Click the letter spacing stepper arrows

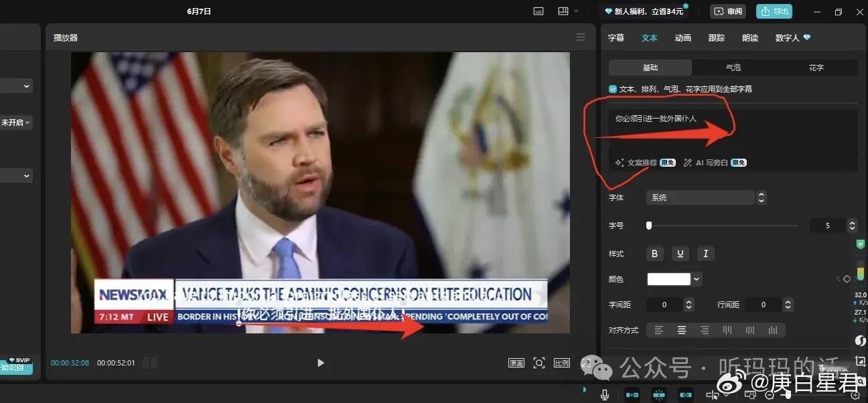pyautogui.click(x=689, y=305)
